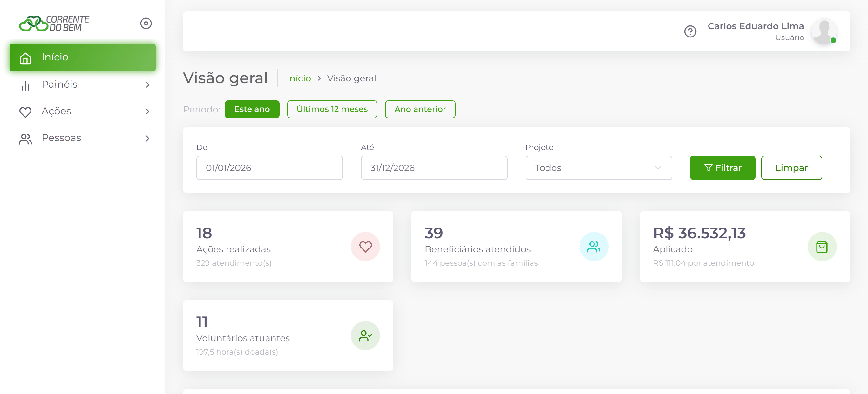The image size is (868, 394).
Task: Select the Ano anterior period
Action: coord(420,109)
